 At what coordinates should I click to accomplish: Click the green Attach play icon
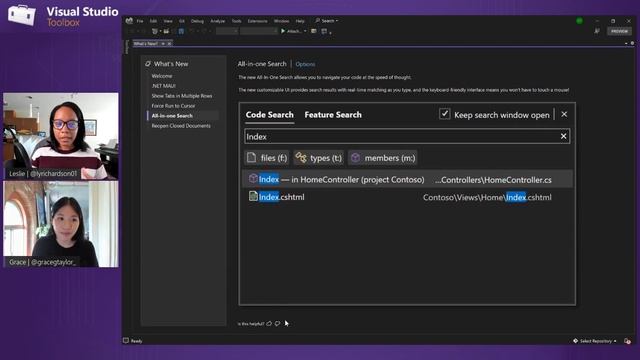tap(283, 31)
